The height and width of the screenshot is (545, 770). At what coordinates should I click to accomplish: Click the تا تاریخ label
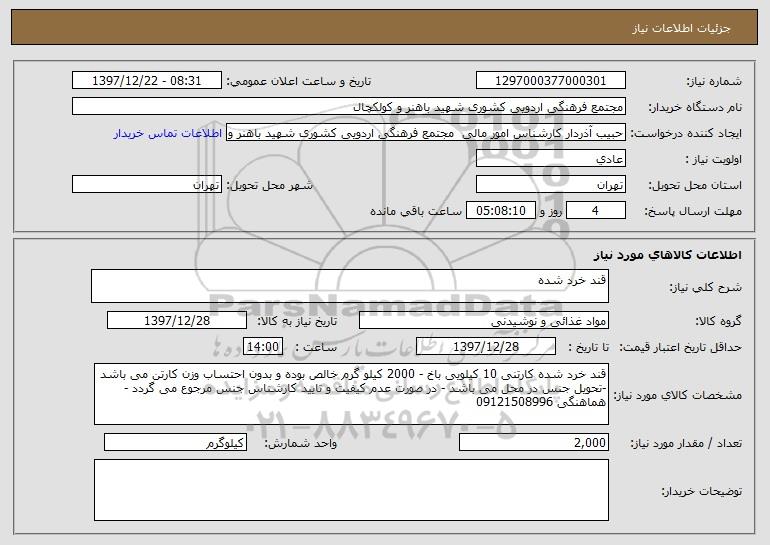pos(588,347)
